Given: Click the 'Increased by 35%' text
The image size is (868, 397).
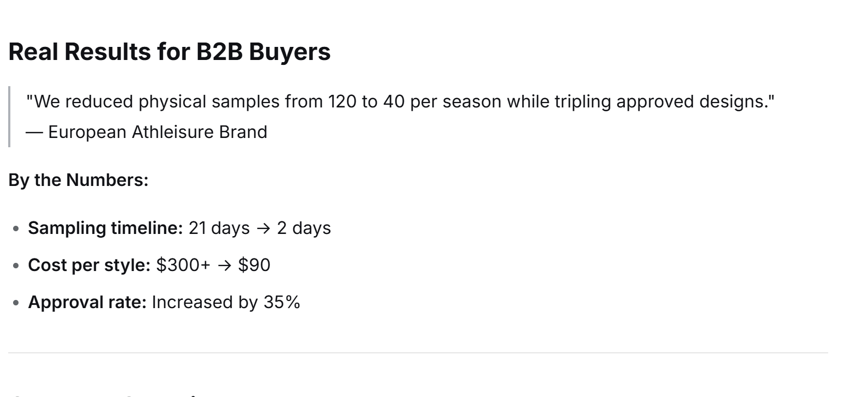Looking at the screenshot, I should (x=226, y=302).
